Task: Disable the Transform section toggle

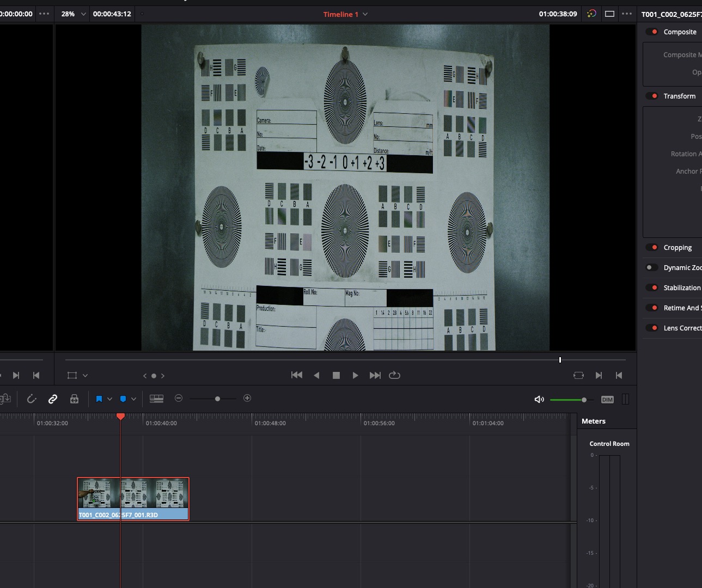Action: click(x=652, y=96)
